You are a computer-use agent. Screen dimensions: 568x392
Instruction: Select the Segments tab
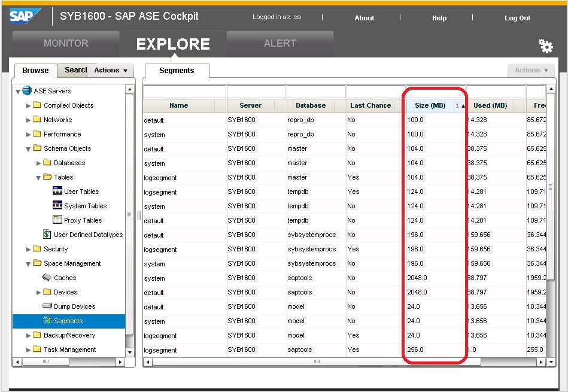177,70
